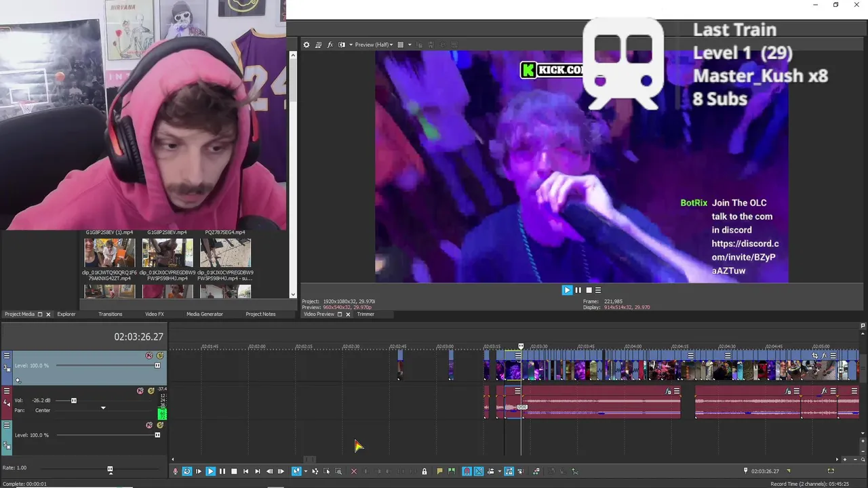Screen dimensions: 868x488
Task: Open split screen view dropdown arrow
Action: 350,45
